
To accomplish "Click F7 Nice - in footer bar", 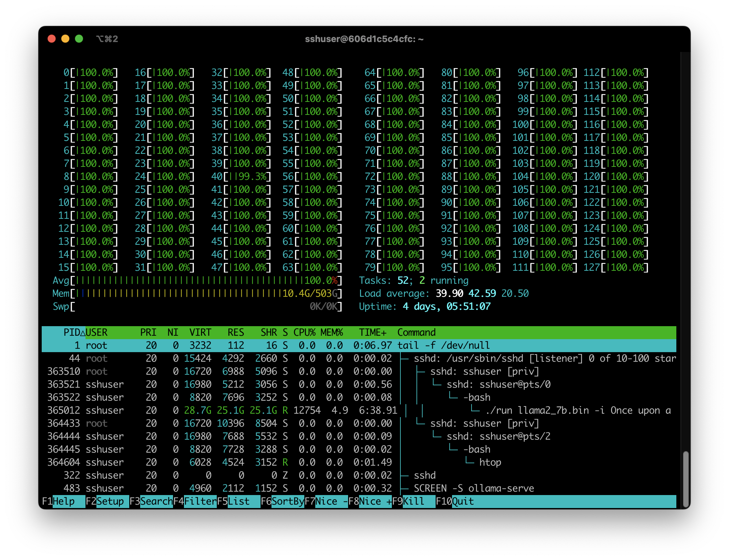I will [x=326, y=501].
